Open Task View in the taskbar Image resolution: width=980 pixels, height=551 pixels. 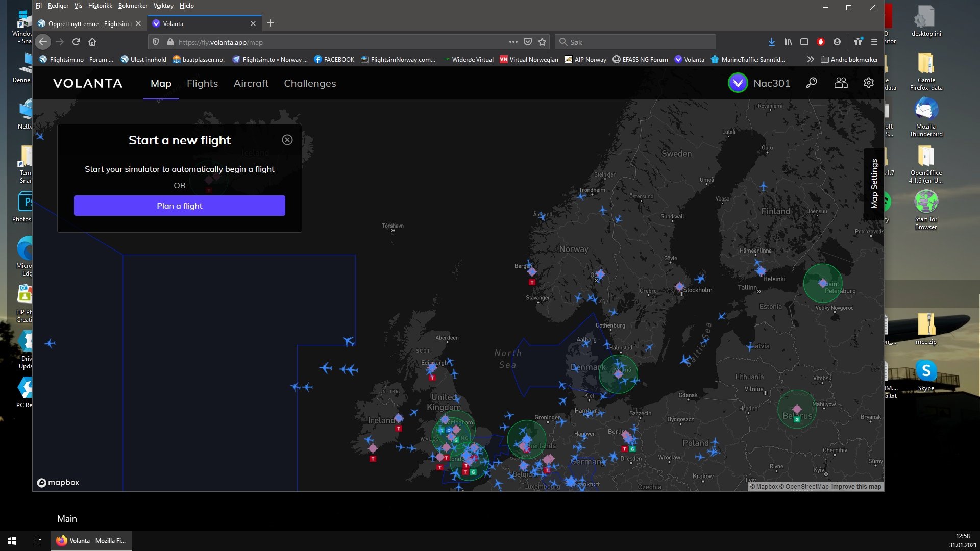pyautogui.click(x=37, y=540)
